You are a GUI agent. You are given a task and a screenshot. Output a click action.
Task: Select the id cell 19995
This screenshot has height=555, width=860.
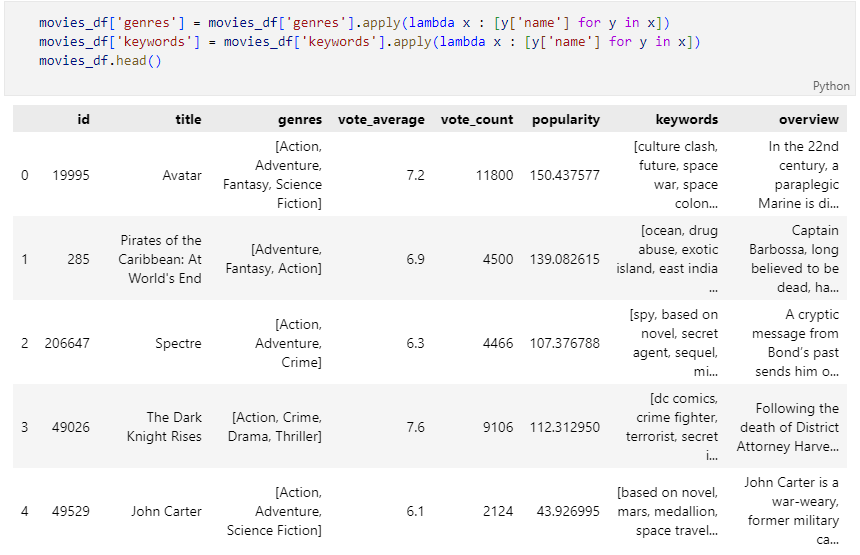coord(71,175)
